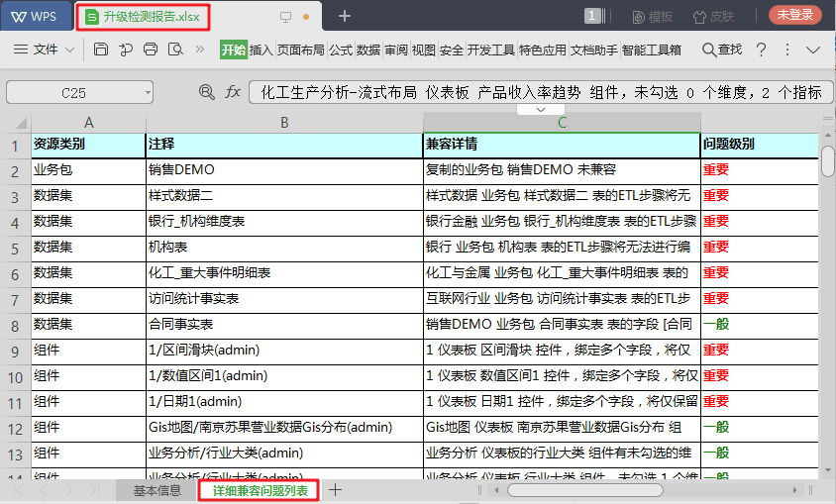
Task: Select the 特色应用 ribbon tab
Action: pos(543,50)
